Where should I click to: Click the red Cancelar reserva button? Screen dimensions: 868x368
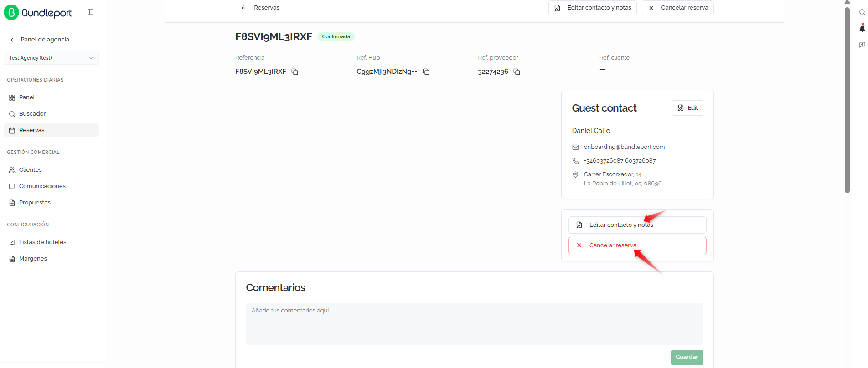coord(637,245)
